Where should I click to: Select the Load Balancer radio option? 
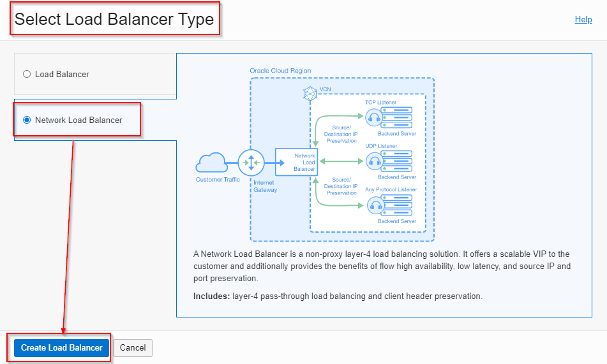tap(27, 74)
